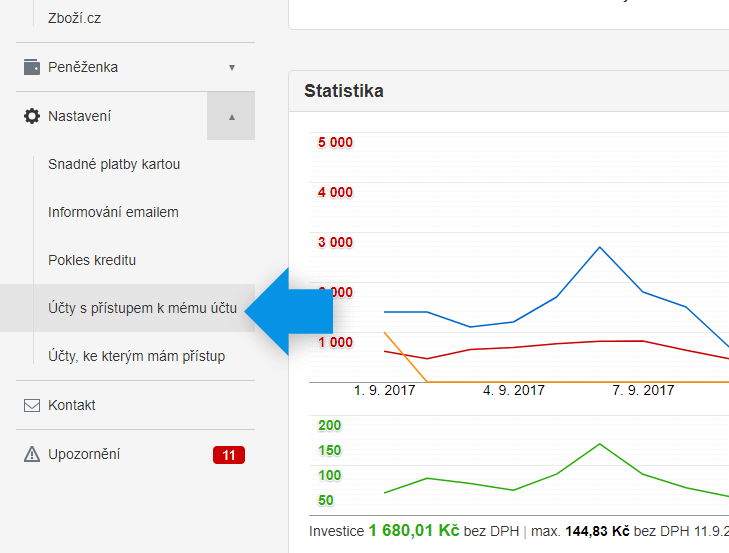Select Účty s přístupem k mému účtu
The image size is (729, 553).
142,308
